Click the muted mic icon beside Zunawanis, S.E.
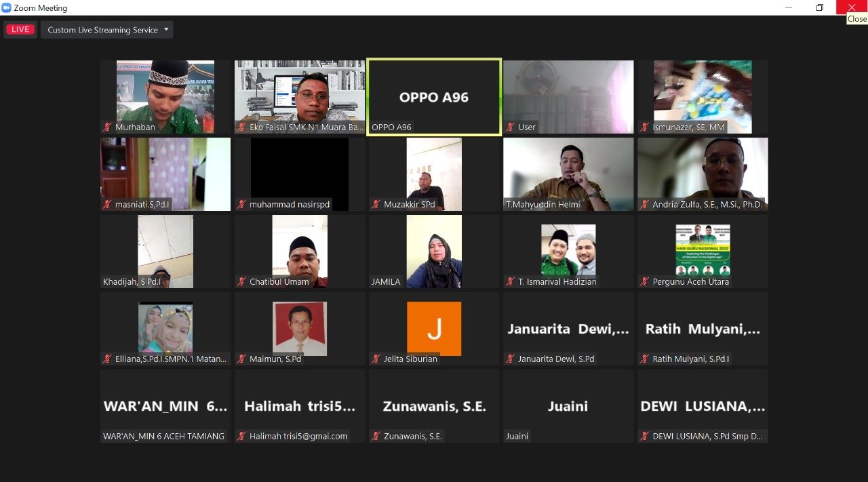 pos(376,436)
